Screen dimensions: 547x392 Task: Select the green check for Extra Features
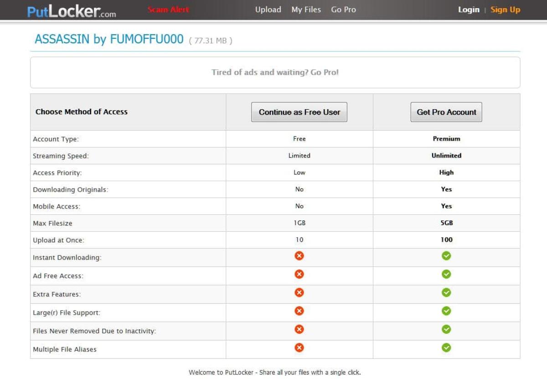(446, 293)
